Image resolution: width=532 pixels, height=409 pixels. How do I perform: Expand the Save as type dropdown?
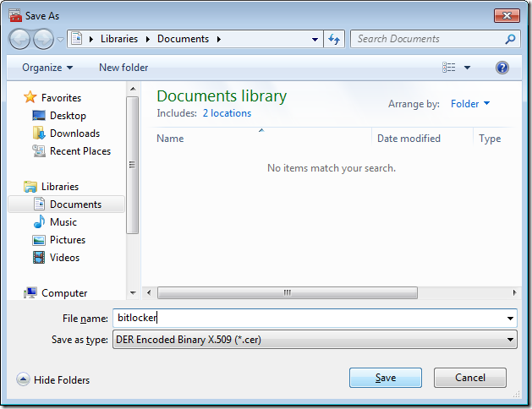pyautogui.click(x=315, y=340)
